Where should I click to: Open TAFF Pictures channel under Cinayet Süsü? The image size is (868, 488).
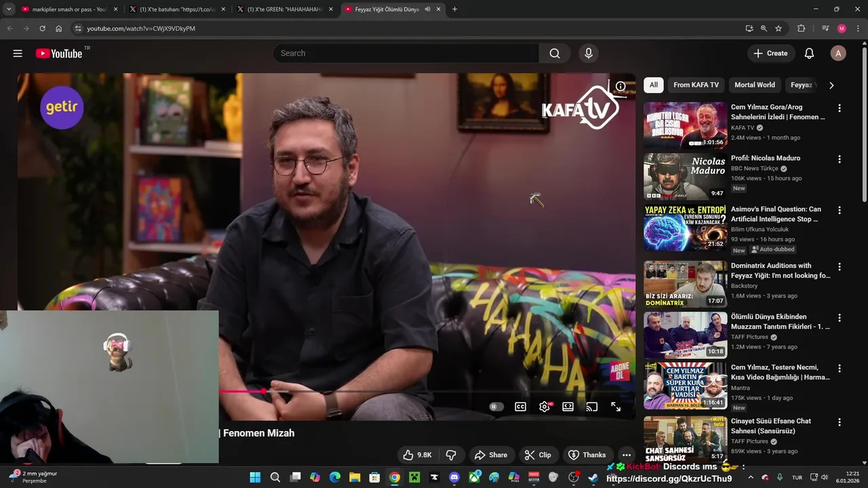[749, 441]
